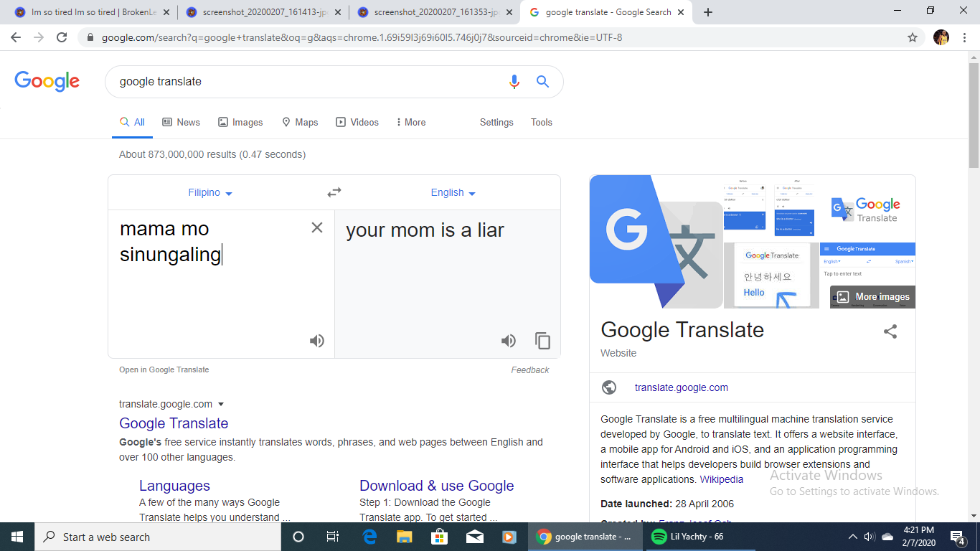Open translate.google.com link in knowledge panel
The height and width of the screenshot is (551, 980).
click(682, 387)
